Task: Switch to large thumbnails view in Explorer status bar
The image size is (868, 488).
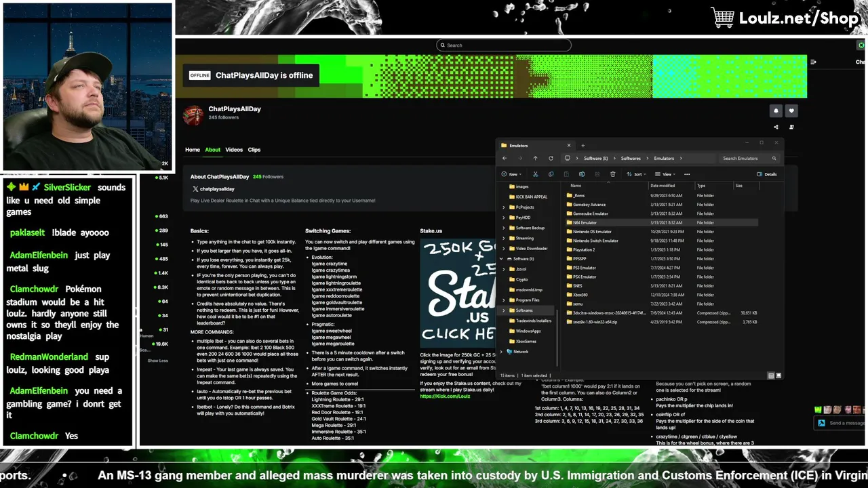Action: [x=778, y=375]
